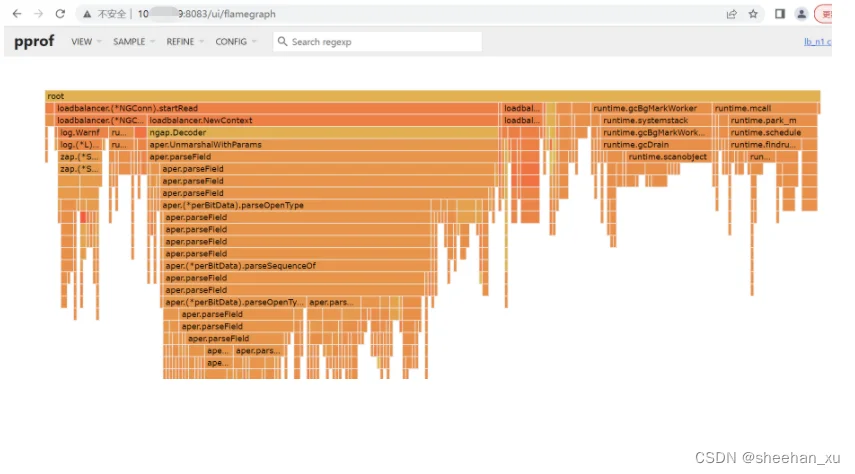Open the SAMPLE dropdown menu

click(x=134, y=41)
